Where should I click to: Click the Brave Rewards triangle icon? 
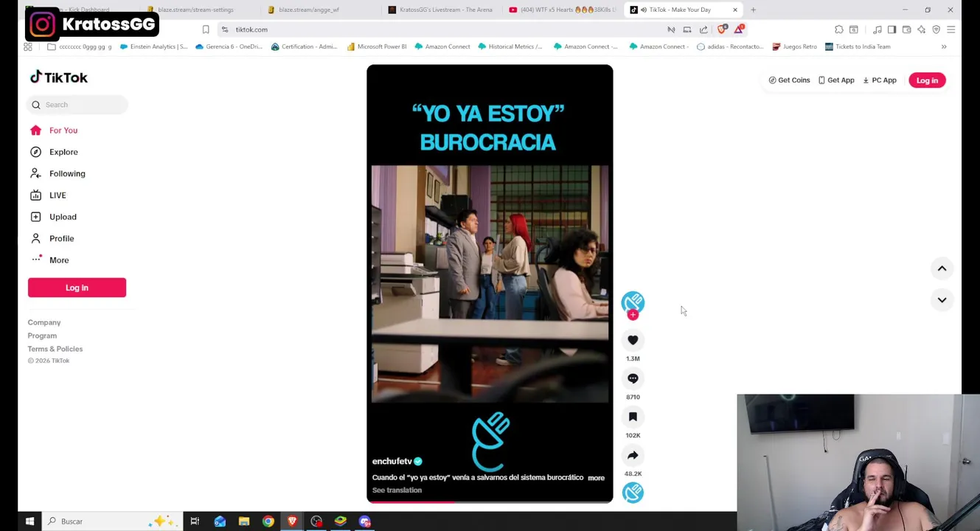[x=739, y=29]
